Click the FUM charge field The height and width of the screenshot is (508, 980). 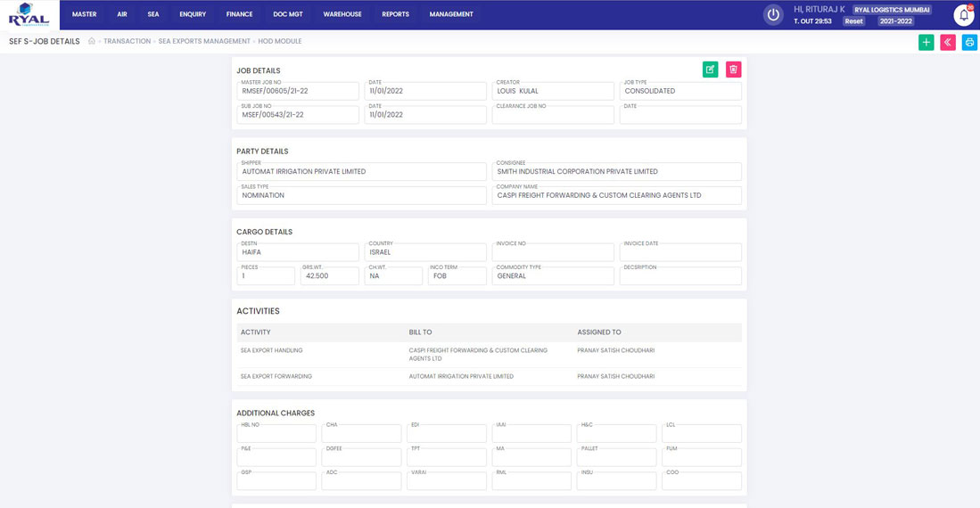(702, 457)
